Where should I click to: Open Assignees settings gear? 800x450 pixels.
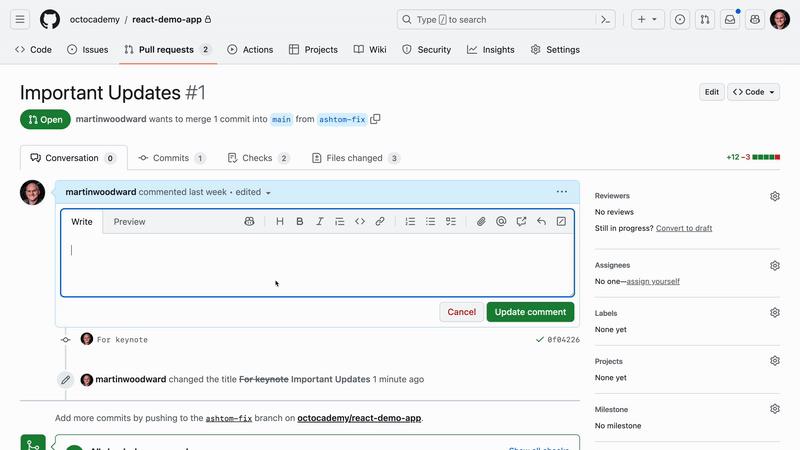pos(774,265)
